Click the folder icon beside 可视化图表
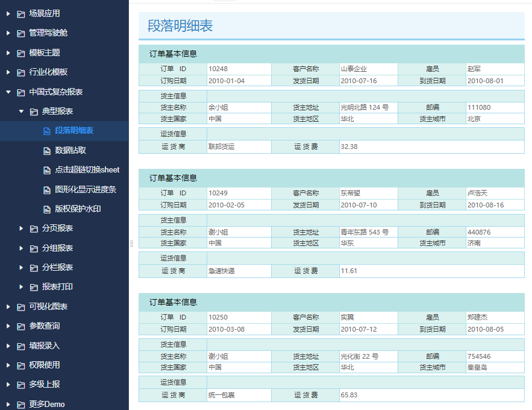 (x=21, y=307)
